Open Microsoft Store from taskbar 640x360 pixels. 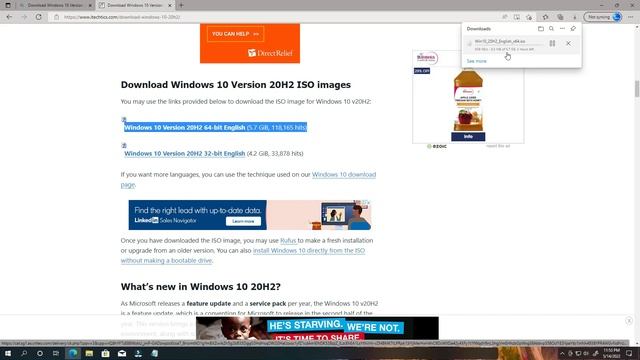tap(105, 353)
